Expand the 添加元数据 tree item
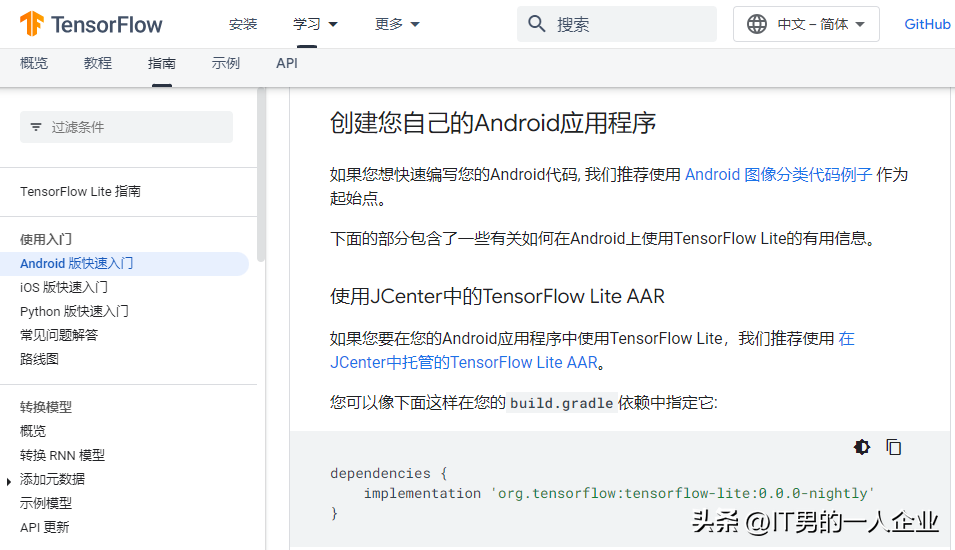 point(9,482)
